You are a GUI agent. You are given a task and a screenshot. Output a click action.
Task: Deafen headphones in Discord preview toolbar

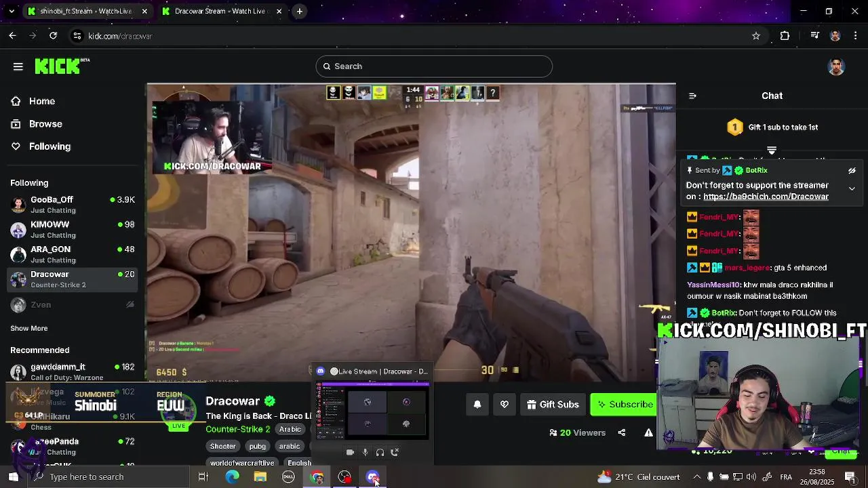tap(380, 452)
